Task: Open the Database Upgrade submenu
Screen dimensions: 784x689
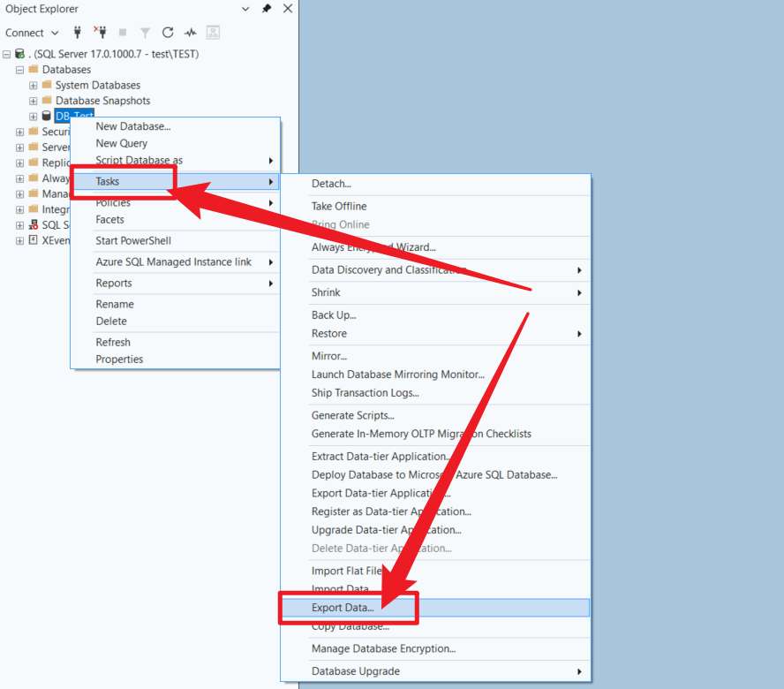Action: point(435,671)
